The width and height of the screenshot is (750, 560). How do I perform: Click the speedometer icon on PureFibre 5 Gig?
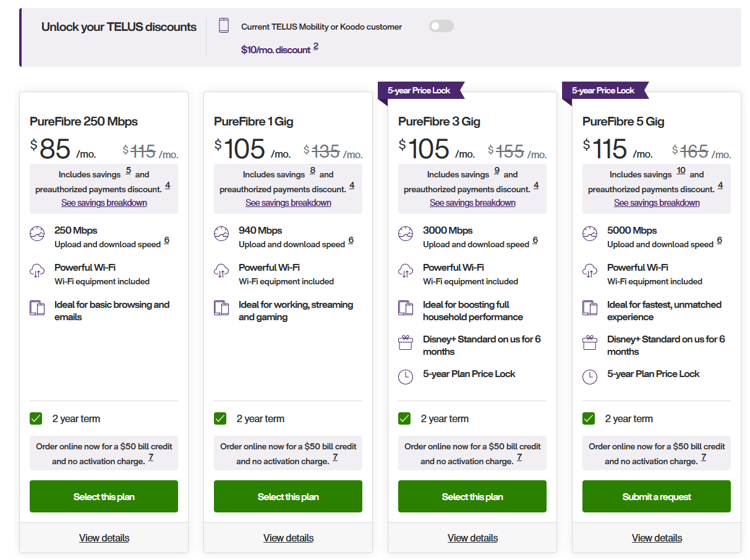pyautogui.click(x=590, y=234)
